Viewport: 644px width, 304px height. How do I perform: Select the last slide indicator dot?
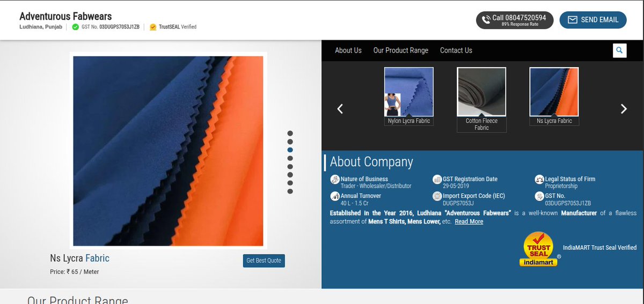click(290, 191)
